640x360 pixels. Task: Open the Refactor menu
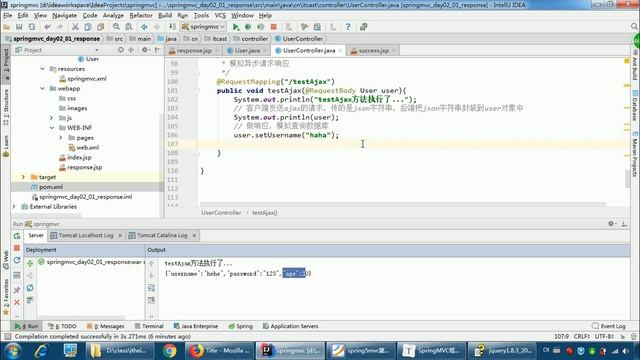click(141, 16)
